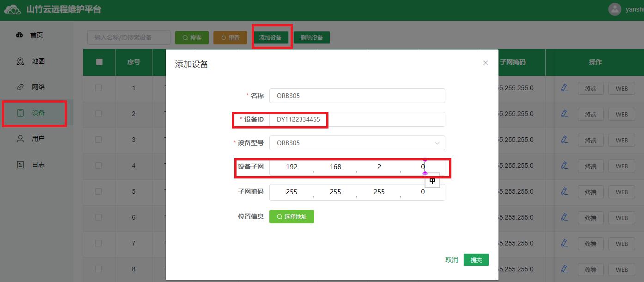
Task: Open the 日志 menu item
Action: [x=19, y=164]
